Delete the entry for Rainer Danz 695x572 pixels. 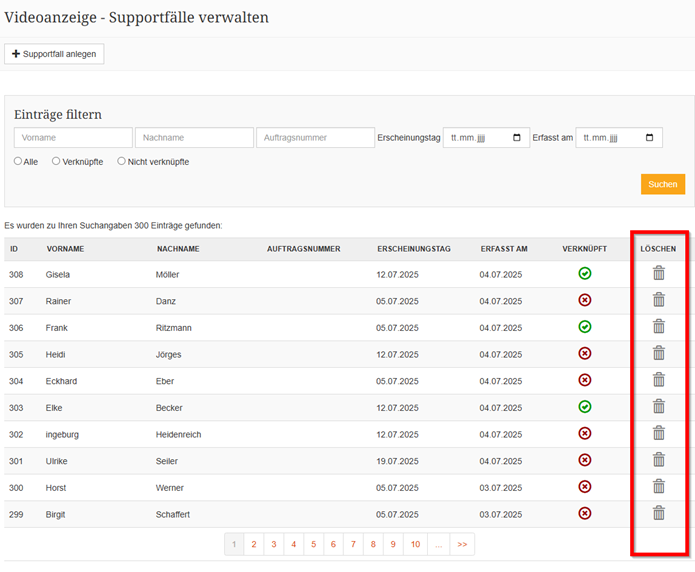click(x=659, y=300)
